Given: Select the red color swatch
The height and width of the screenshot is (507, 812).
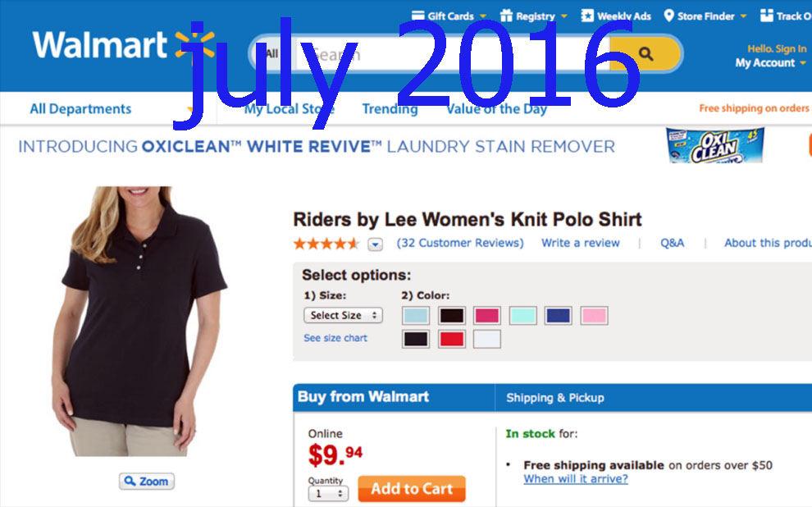Looking at the screenshot, I should (x=452, y=339).
